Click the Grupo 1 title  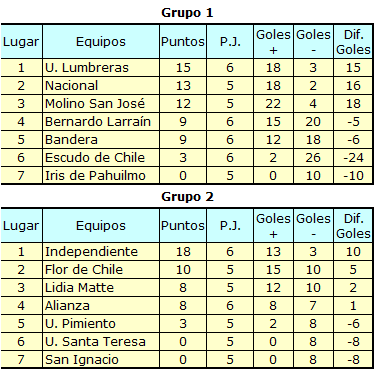pyautogui.click(x=187, y=13)
